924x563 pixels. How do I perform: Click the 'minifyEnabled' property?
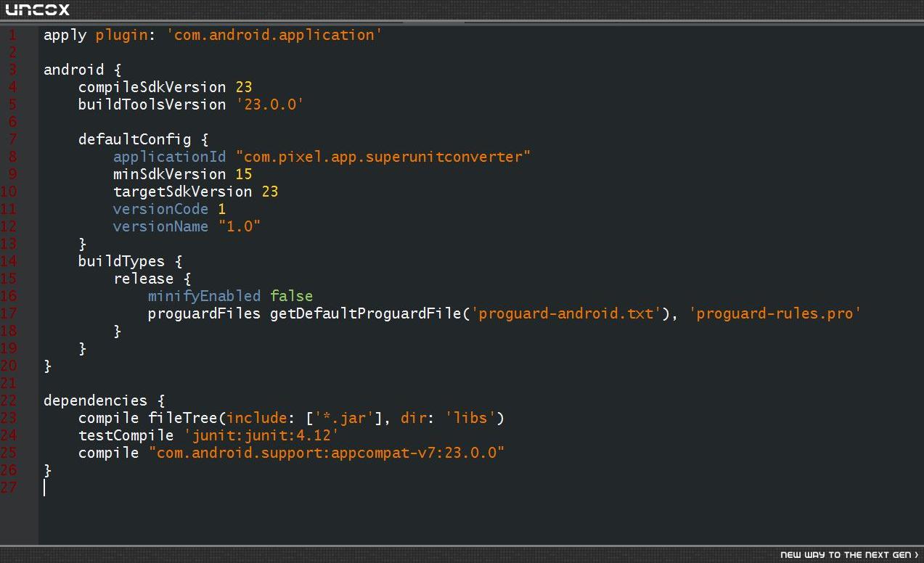point(205,296)
